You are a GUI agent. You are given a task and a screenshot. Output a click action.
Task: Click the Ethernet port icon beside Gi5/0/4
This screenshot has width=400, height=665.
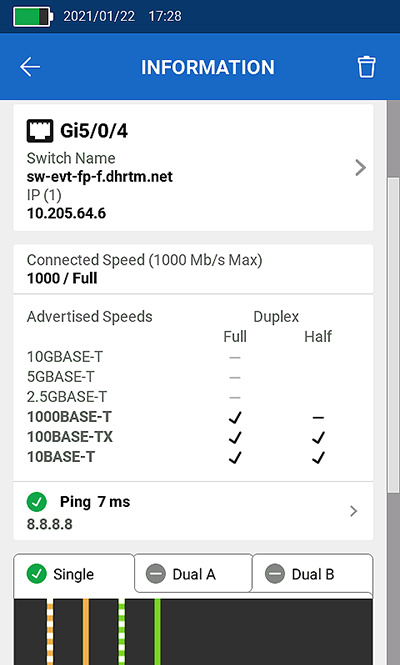40,131
